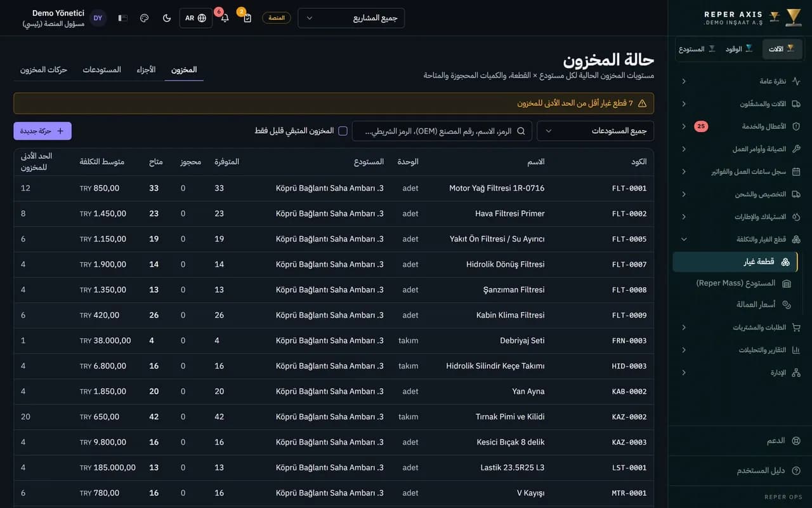Image resolution: width=812 pixels, height=508 pixels.
Task: Toggle the sidebar layout icon
Action: (122, 18)
